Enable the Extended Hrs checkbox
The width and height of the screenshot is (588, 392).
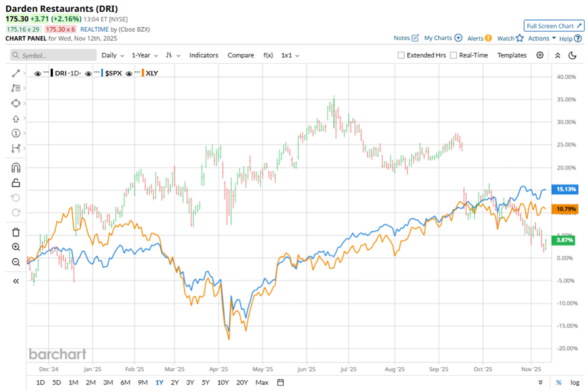[402, 55]
